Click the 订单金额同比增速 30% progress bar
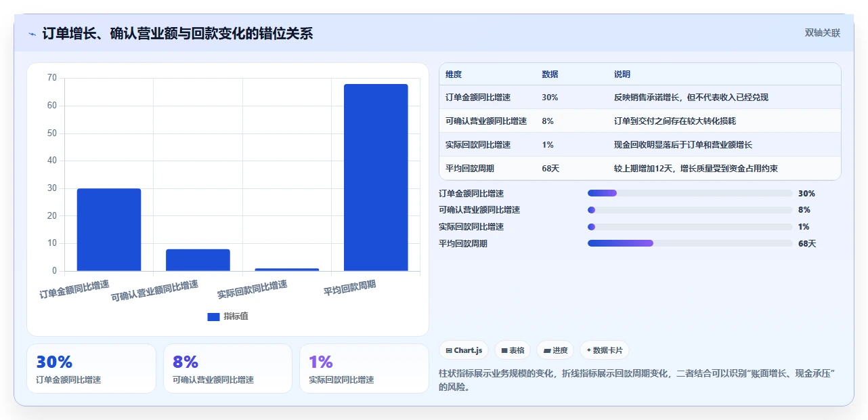 (690, 193)
